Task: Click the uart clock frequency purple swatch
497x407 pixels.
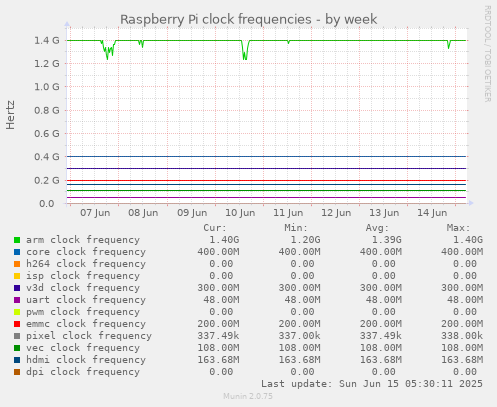Action: click(x=17, y=300)
